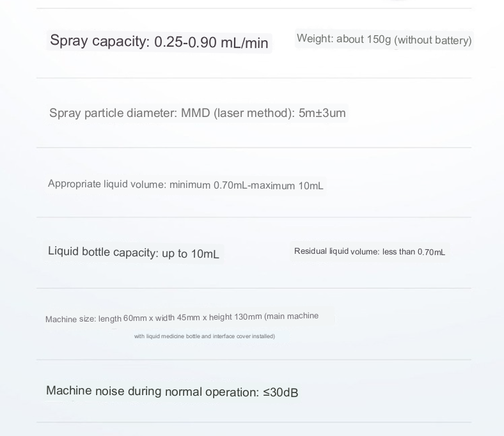Click the 'Spray particle diameter' label
The image size is (504, 436).
point(113,113)
